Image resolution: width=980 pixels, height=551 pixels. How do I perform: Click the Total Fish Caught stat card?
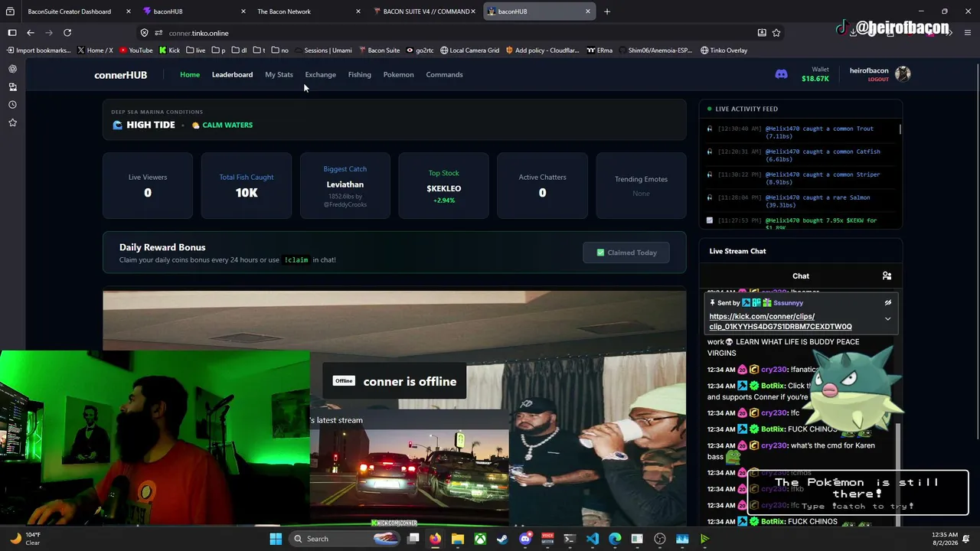pos(247,186)
